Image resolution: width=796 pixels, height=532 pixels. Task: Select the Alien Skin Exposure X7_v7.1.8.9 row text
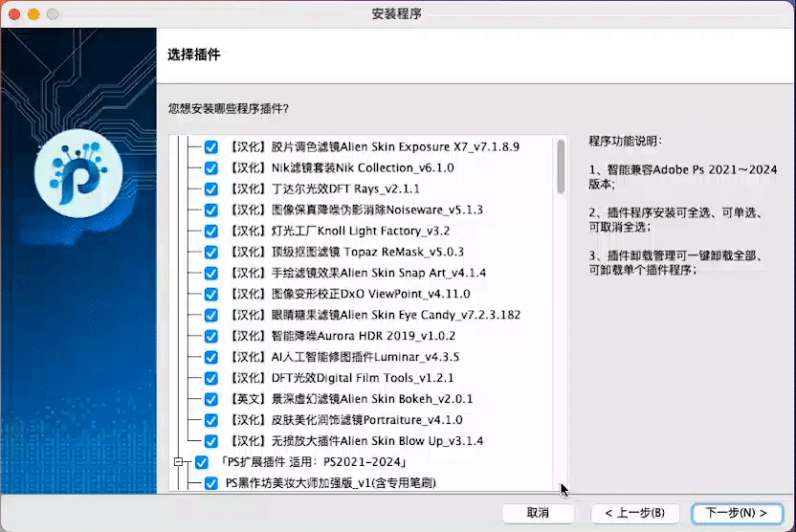point(375,146)
